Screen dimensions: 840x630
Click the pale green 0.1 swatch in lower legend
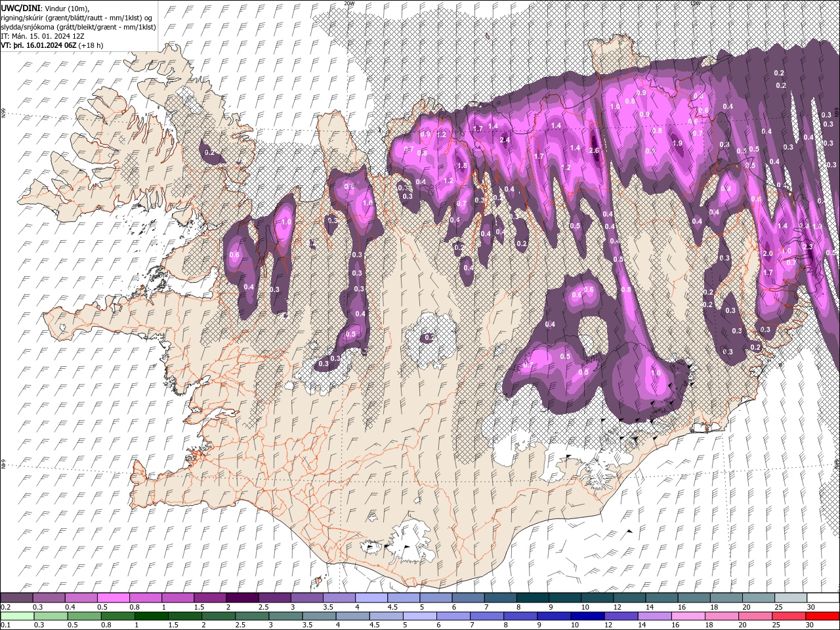pos(16,616)
